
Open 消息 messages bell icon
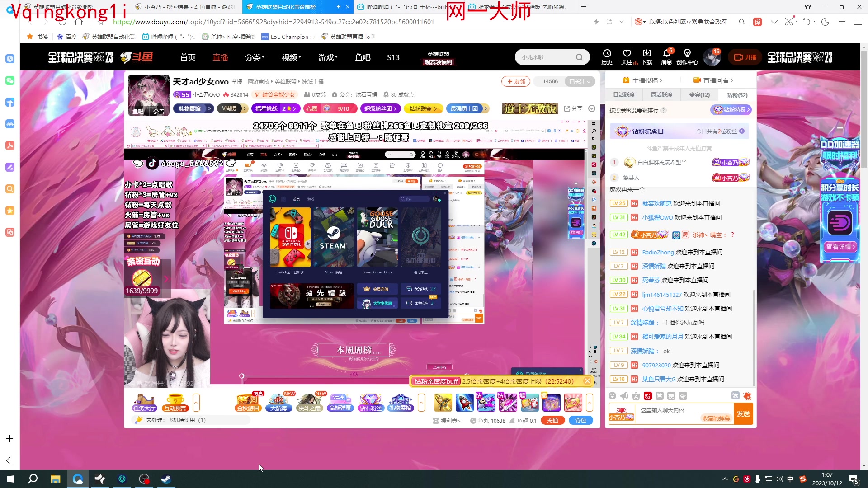tap(666, 57)
